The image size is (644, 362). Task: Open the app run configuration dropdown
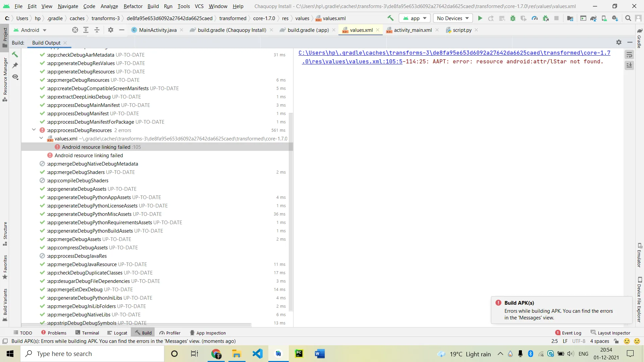click(x=415, y=18)
